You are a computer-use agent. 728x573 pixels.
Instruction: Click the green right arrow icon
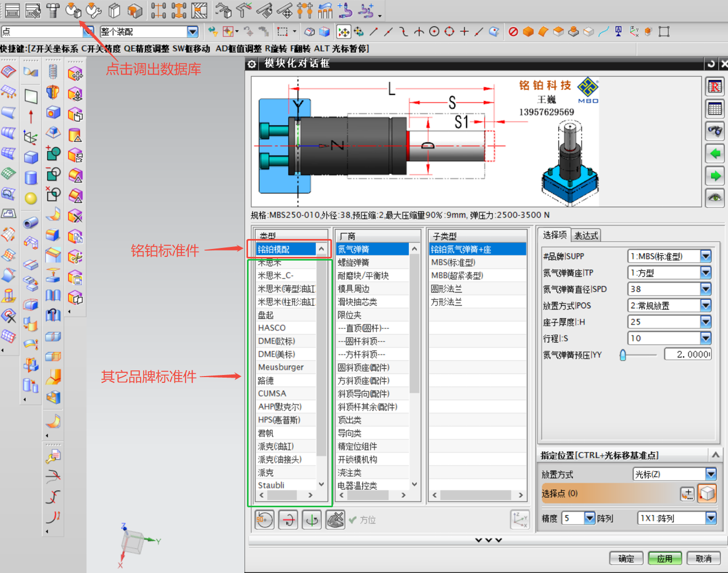[715, 176]
